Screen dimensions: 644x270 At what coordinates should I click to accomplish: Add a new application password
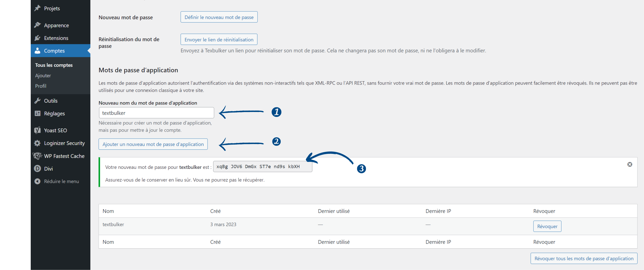pyautogui.click(x=153, y=144)
